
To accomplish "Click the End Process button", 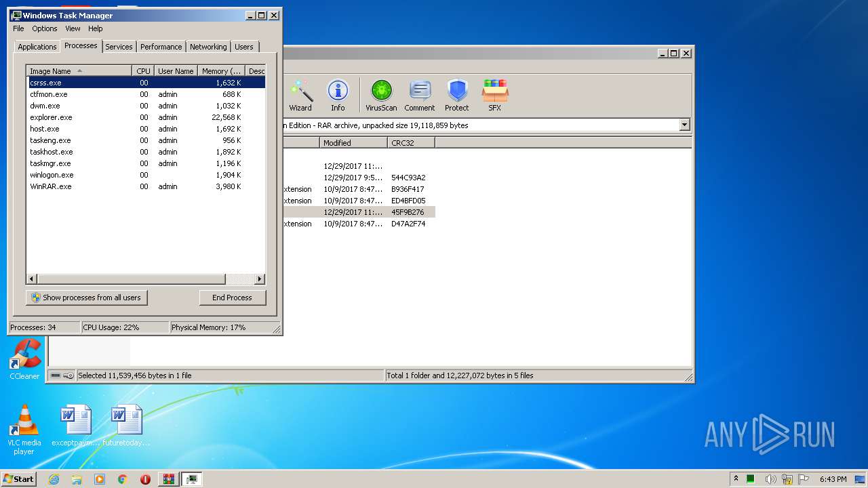I will coord(232,298).
